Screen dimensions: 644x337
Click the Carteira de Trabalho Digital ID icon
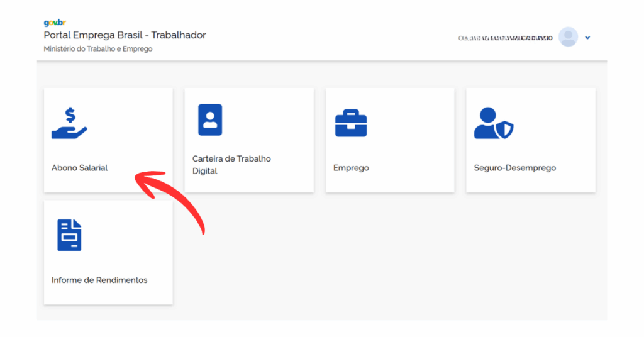coord(210,120)
